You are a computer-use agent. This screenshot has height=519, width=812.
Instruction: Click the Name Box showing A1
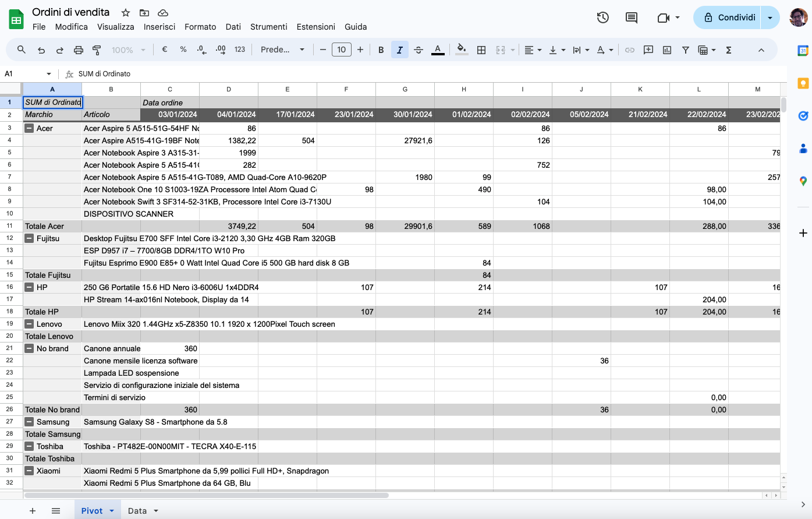click(x=28, y=74)
